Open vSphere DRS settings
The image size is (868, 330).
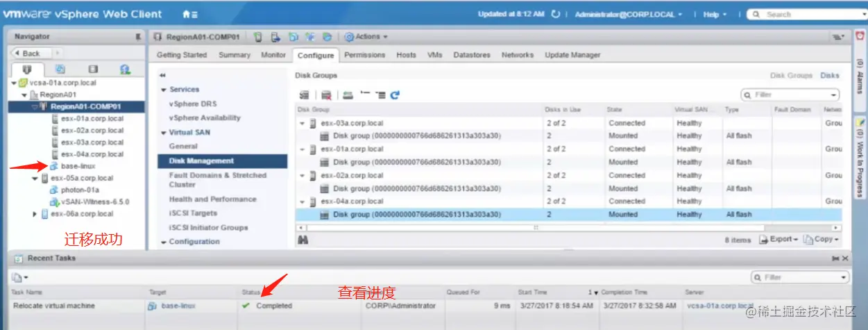[193, 104]
